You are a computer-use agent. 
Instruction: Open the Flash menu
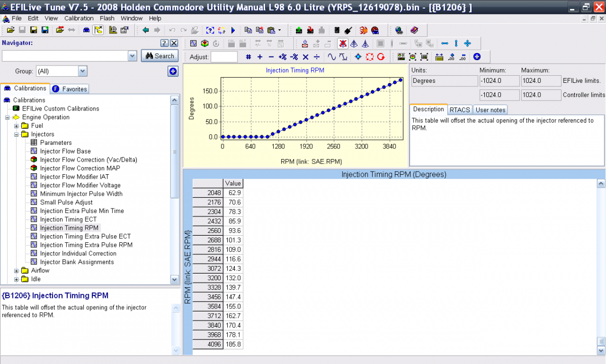[x=107, y=18]
